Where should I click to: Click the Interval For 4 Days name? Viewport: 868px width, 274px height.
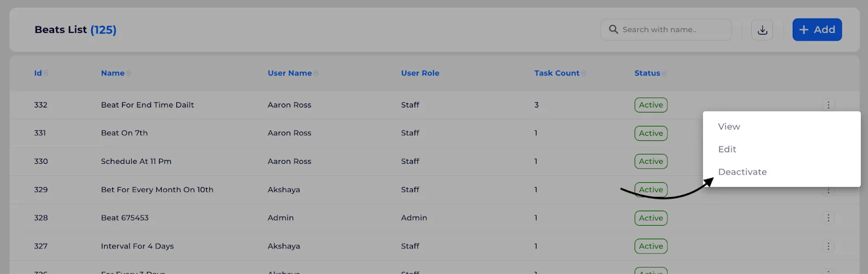pos(137,246)
